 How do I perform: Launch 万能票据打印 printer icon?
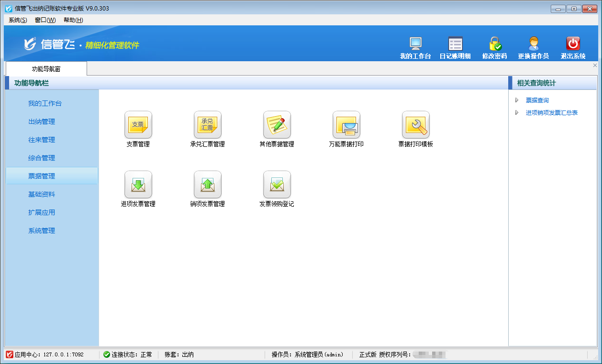pyautogui.click(x=346, y=125)
